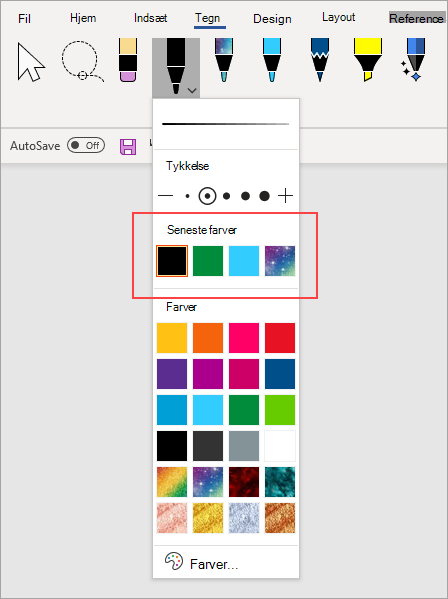Viewport: 448px width, 599px height.
Task: Select the arrow cursor selection tool
Action: 31,62
